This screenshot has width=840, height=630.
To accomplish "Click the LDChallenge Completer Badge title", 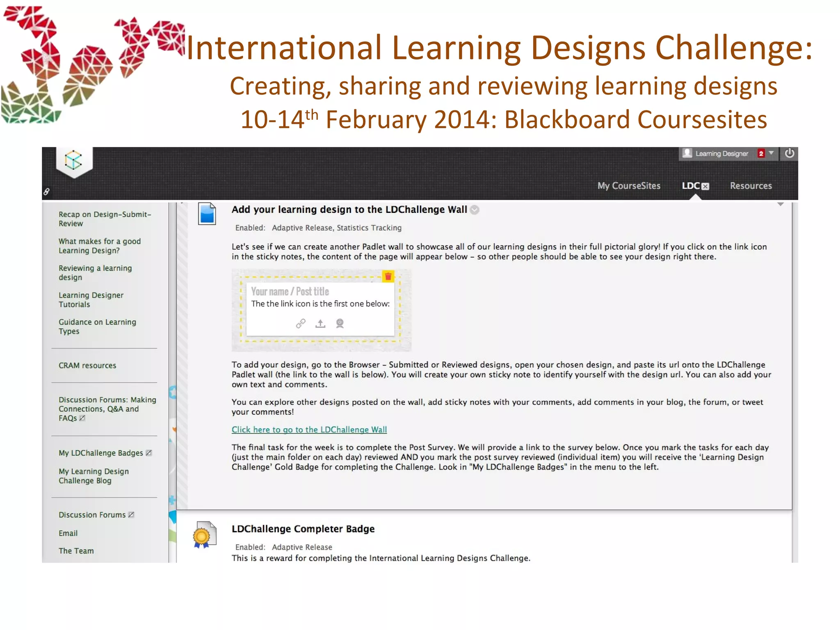I will 303,529.
